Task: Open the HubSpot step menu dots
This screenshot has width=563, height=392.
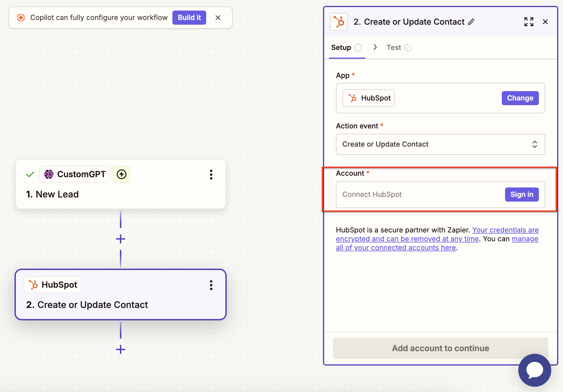Action: [211, 285]
